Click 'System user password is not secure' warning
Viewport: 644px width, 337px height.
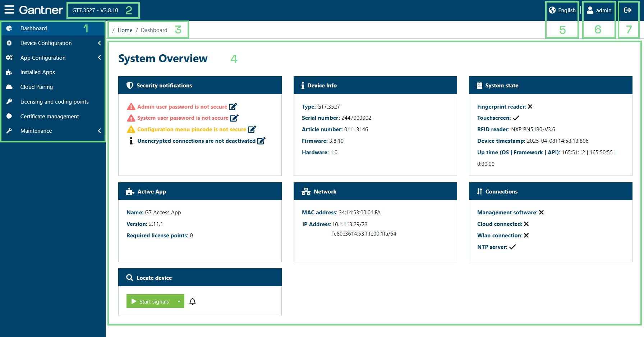click(x=183, y=118)
